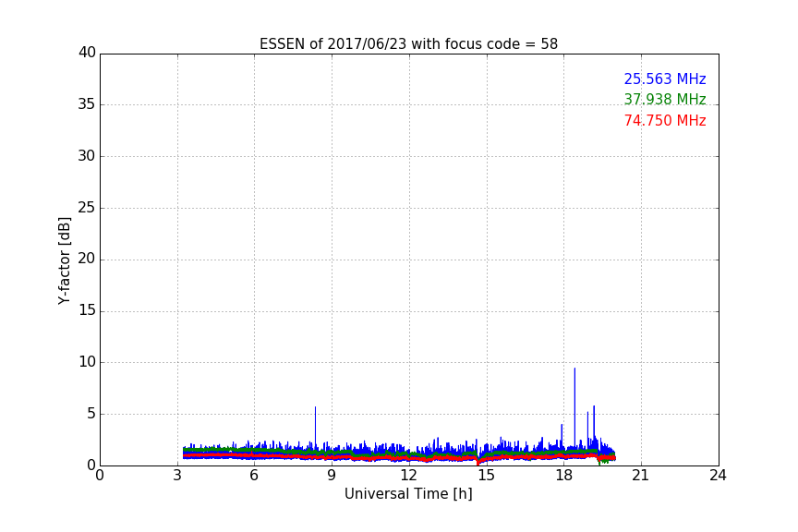This screenshot has height=532, width=798.
Task: Click the x-axis tick value 6
Action: [x=254, y=476]
